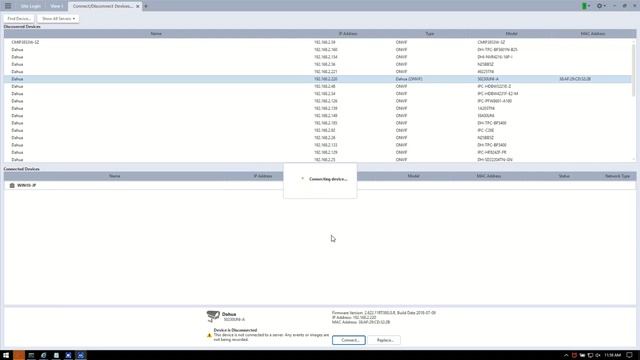Select the IPC-C26E model row
Screen dimensions: 640x360
[318, 131]
